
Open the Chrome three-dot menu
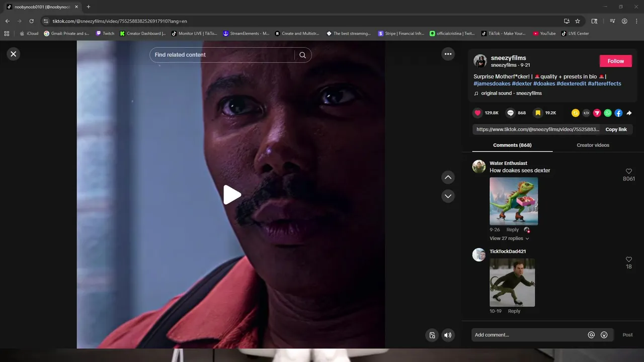click(636, 21)
